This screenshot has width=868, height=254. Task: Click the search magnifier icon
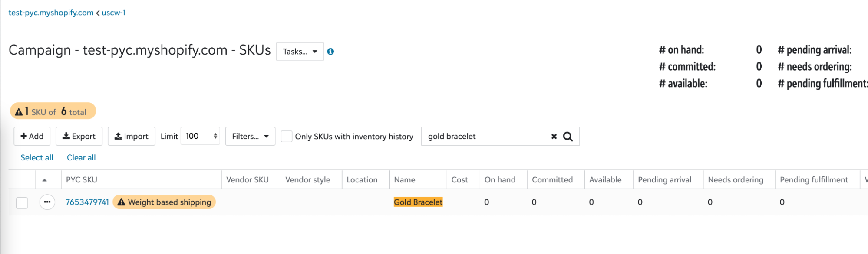point(568,137)
